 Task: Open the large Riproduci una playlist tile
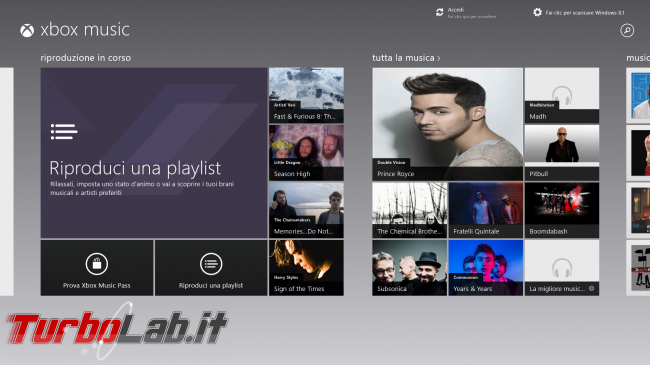click(x=154, y=153)
